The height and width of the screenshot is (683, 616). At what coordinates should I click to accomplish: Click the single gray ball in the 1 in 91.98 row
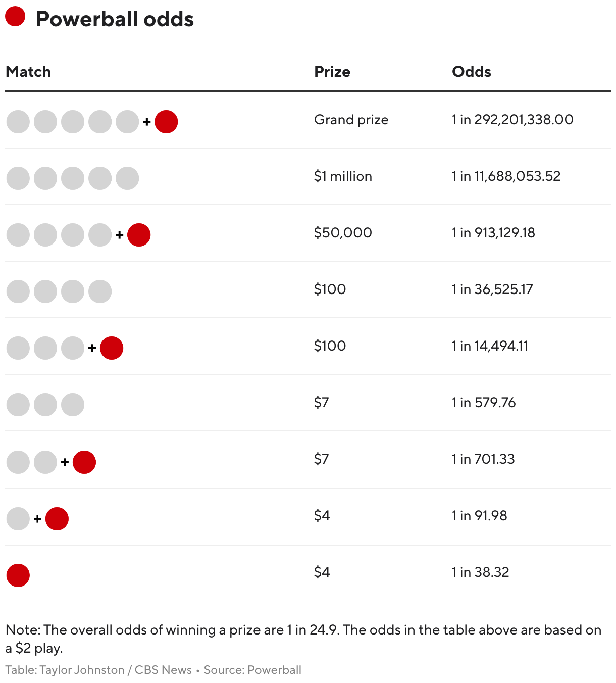coord(18,519)
